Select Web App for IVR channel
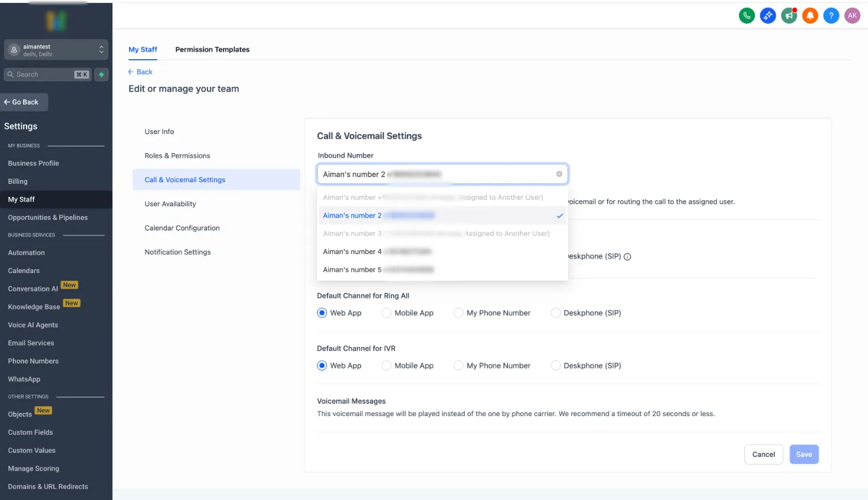This screenshot has height=500, width=868. (322, 366)
